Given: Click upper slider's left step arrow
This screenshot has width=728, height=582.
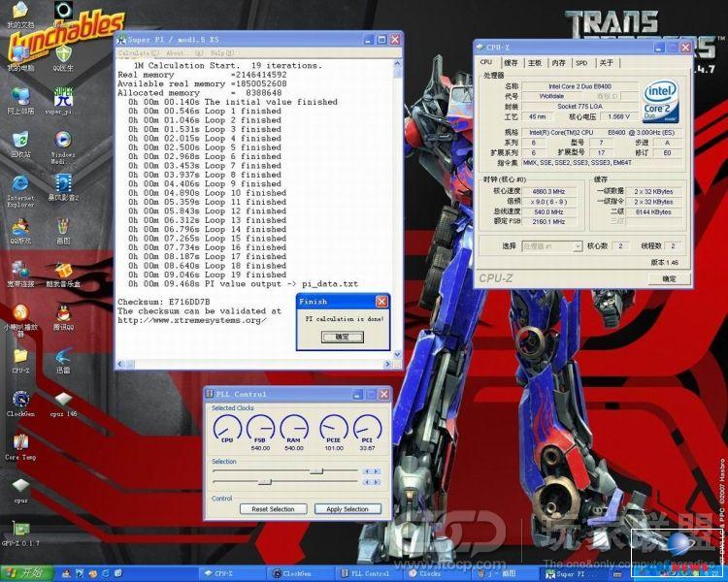Looking at the screenshot, I should coord(367,471).
